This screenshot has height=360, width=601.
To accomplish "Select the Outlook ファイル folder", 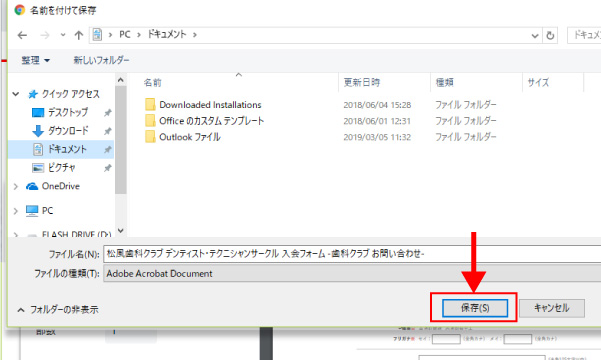I will click(x=190, y=137).
